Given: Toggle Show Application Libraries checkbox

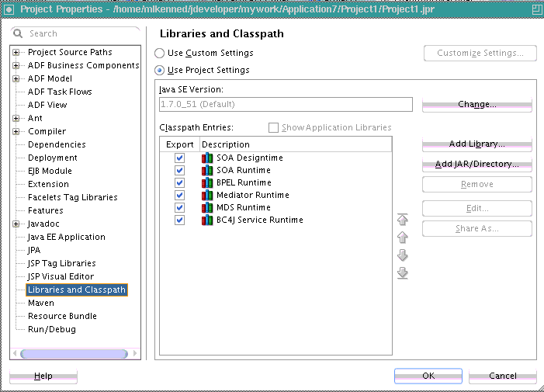Looking at the screenshot, I should [x=273, y=127].
